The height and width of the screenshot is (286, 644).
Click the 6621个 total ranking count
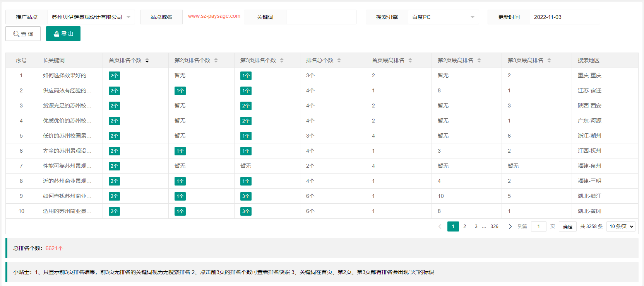click(54, 248)
